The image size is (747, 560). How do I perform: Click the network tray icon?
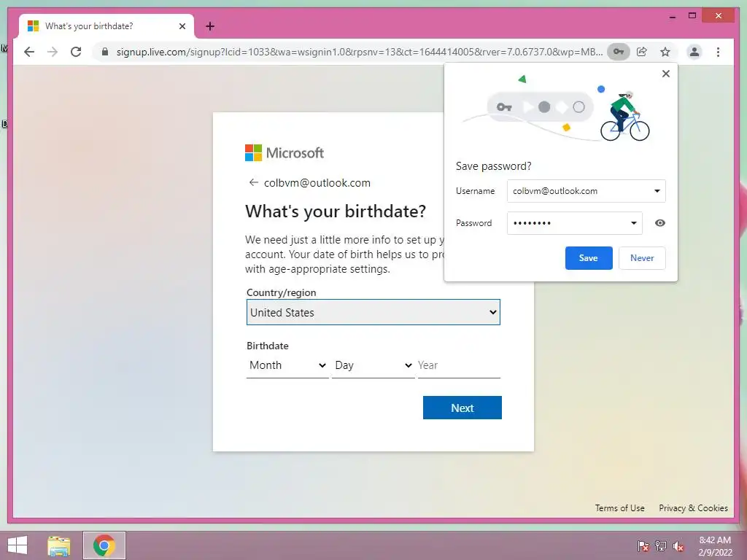(661, 546)
